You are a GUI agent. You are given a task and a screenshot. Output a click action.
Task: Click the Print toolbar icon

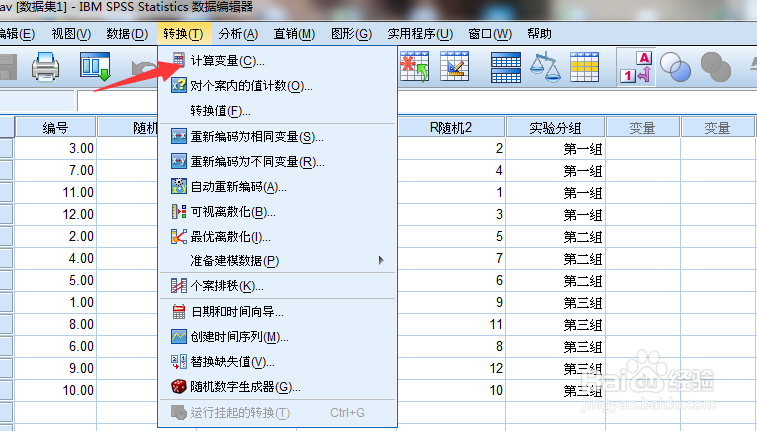[x=45, y=67]
